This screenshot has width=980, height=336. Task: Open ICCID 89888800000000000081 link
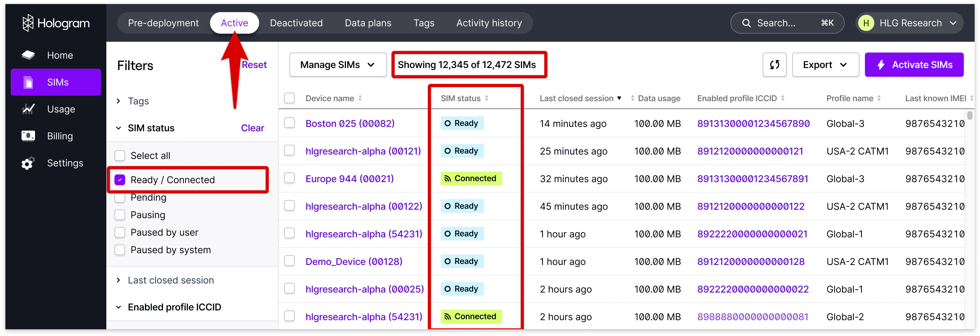pos(753,317)
